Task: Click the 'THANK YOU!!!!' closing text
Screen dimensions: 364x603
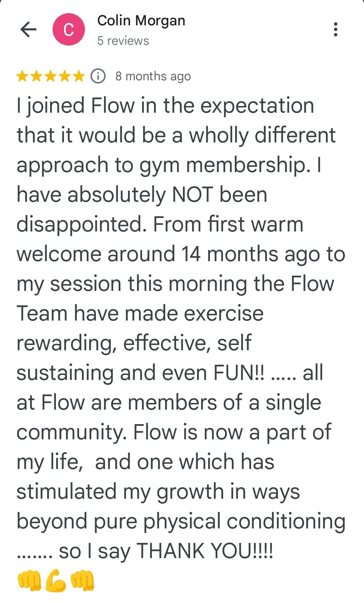Action: pos(205,551)
